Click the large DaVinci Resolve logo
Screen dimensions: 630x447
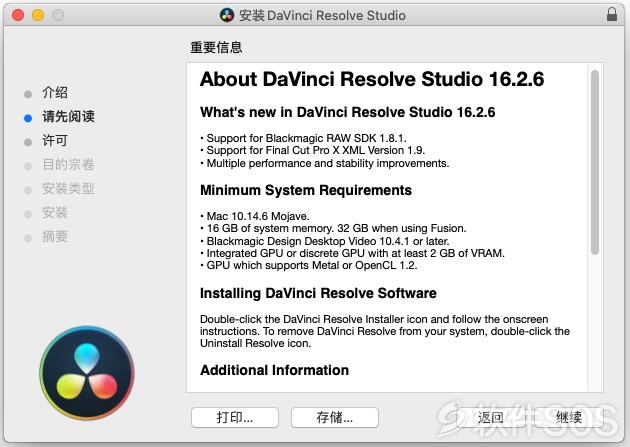click(x=87, y=373)
